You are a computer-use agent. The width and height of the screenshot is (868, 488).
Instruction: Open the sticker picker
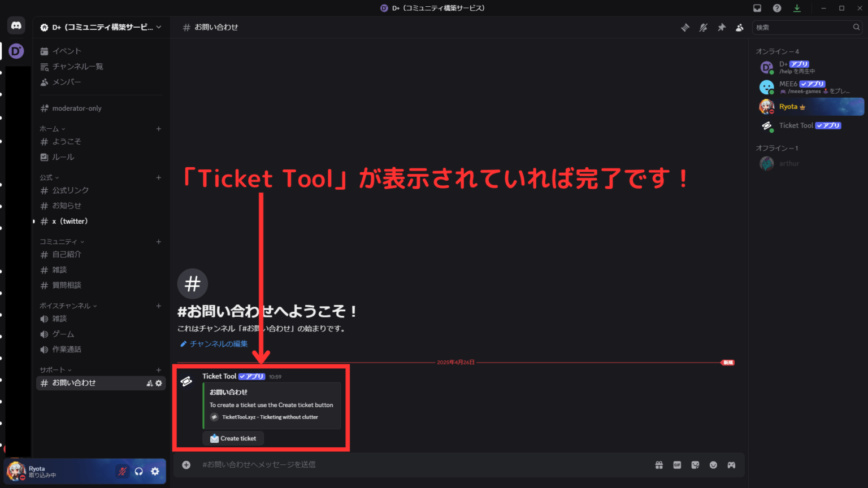tap(695, 464)
